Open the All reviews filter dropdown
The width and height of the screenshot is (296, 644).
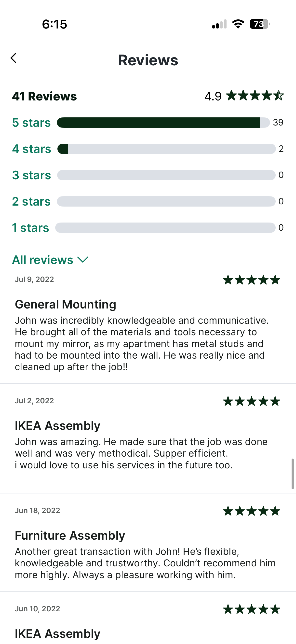point(50,260)
